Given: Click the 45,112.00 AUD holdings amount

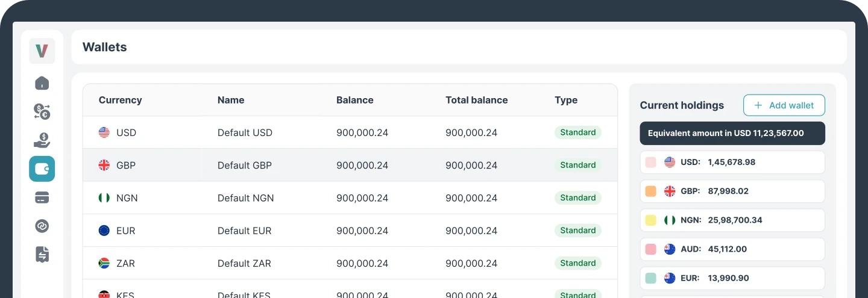Looking at the screenshot, I should click(728, 249).
